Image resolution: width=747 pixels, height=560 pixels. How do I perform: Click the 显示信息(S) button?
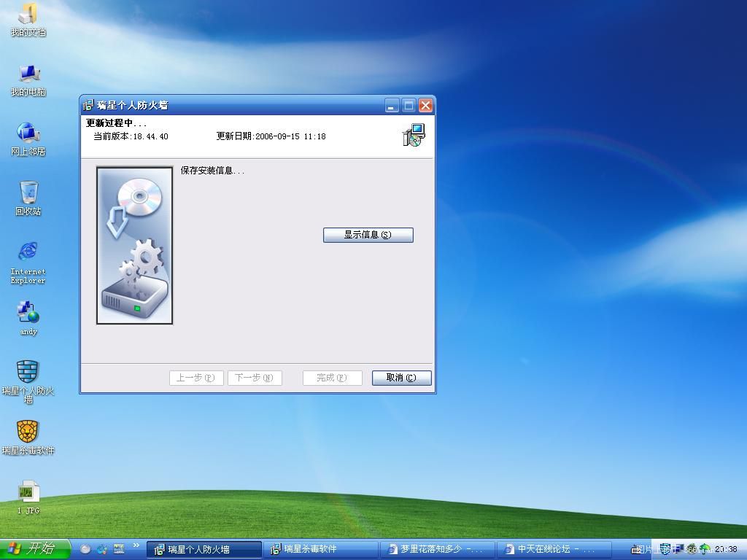(x=368, y=235)
